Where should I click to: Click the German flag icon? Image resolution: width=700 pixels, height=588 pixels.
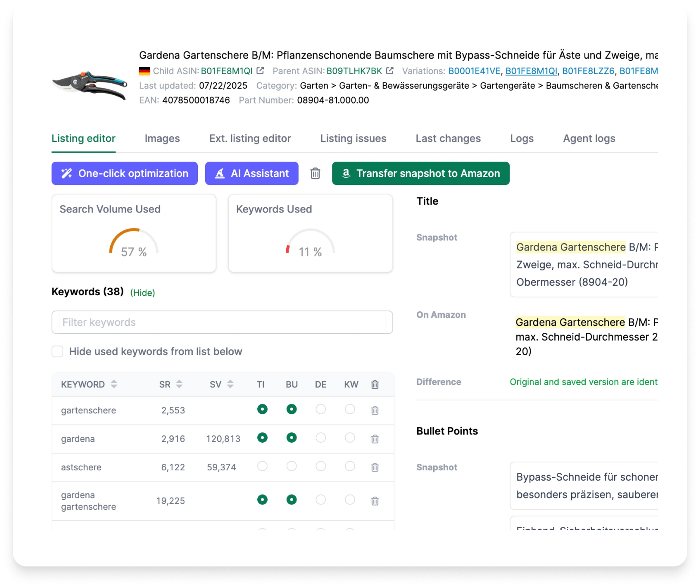(144, 71)
